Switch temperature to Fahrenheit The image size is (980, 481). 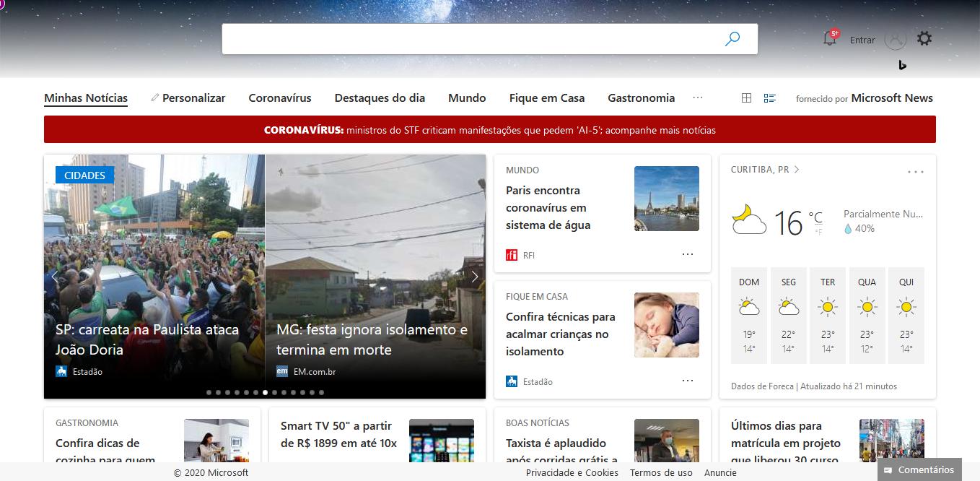click(x=818, y=232)
